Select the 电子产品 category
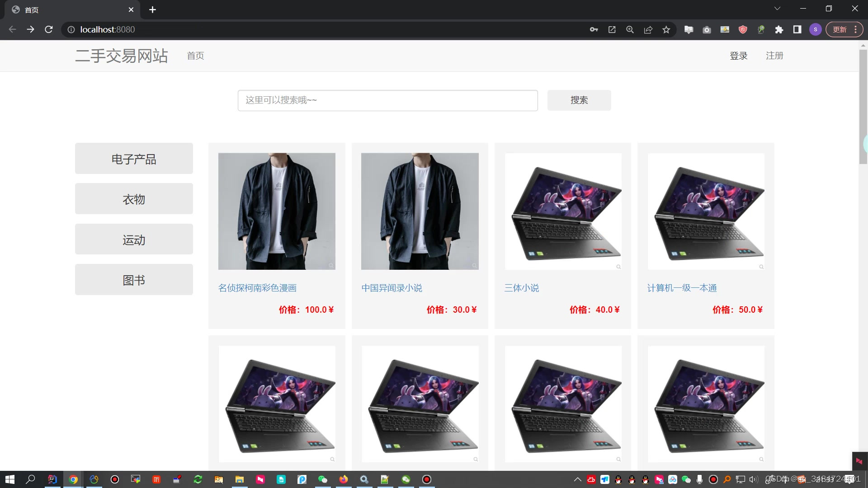Image resolution: width=868 pixels, height=488 pixels. pos(134,159)
